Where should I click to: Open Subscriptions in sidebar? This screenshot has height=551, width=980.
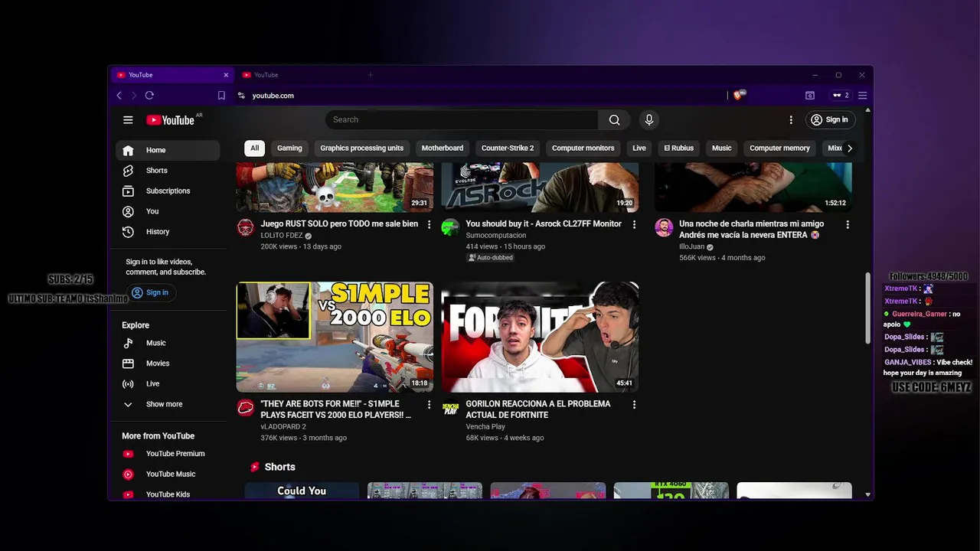point(168,191)
